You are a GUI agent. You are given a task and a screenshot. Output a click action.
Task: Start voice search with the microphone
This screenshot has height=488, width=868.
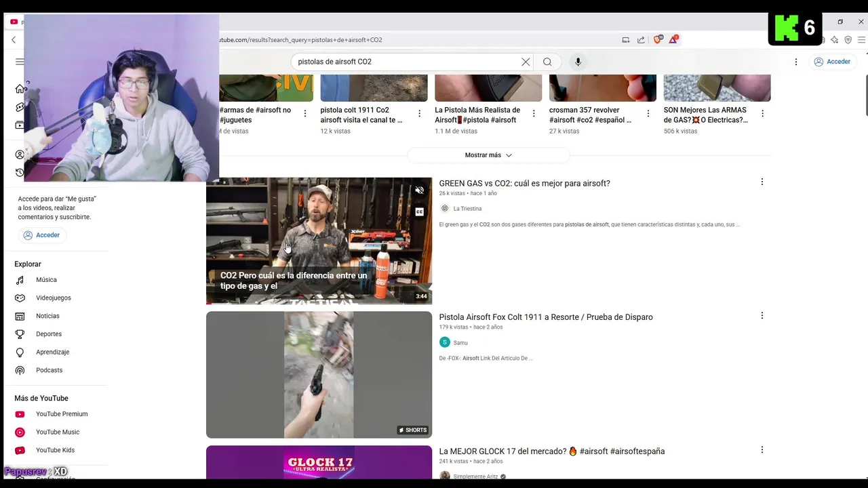click(x=578, y=62)
